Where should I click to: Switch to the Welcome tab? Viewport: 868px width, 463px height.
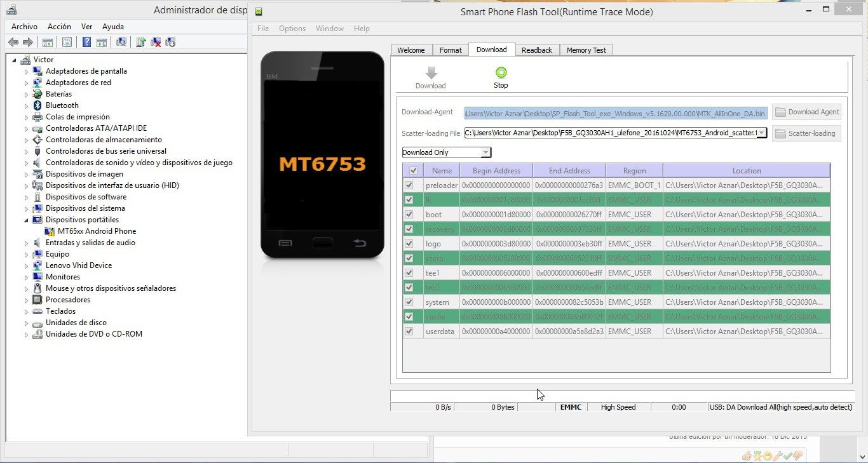tap(411, 50)
